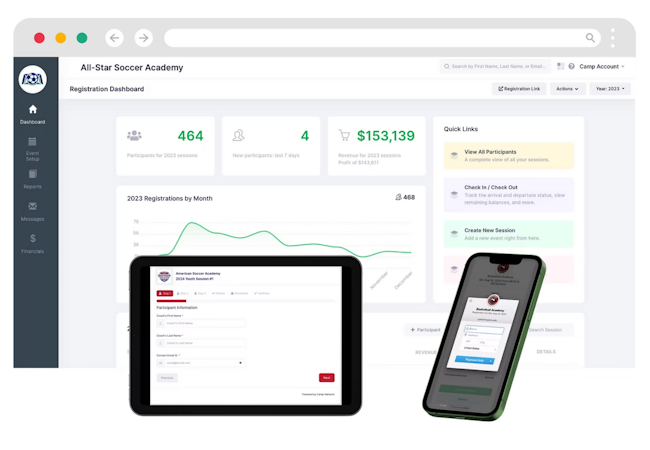Select Step 2 tab on tablet form
The image size is (650, 450).
pyautogui.click(x=183, y=293)
